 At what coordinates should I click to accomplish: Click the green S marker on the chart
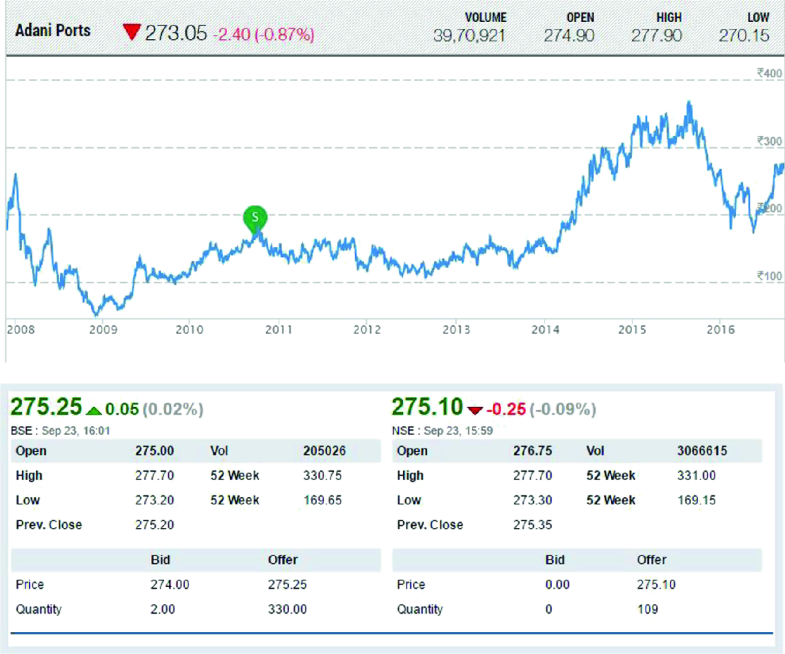click(x=255, y=218)
